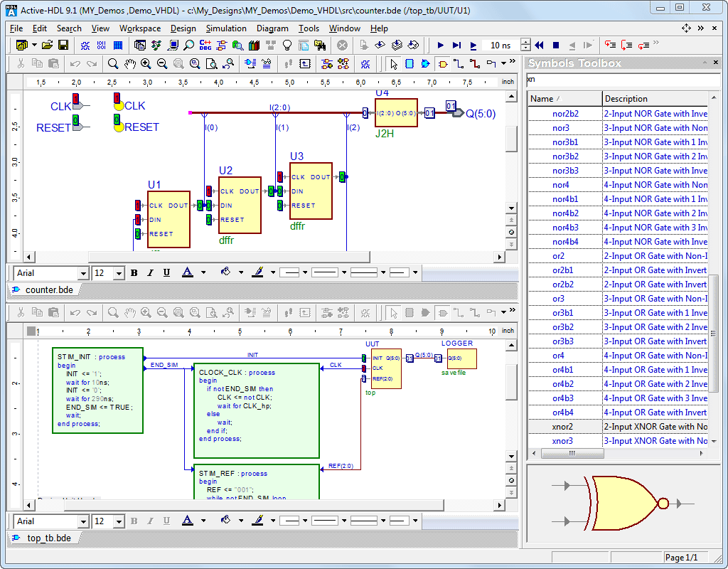Open Arial font dropdown for top_tb.bde
728x569 pixels.
(83, 521)
